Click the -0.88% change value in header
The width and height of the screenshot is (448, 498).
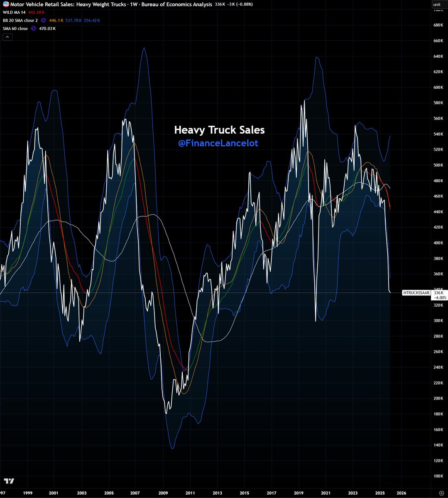tap(244, 4)
